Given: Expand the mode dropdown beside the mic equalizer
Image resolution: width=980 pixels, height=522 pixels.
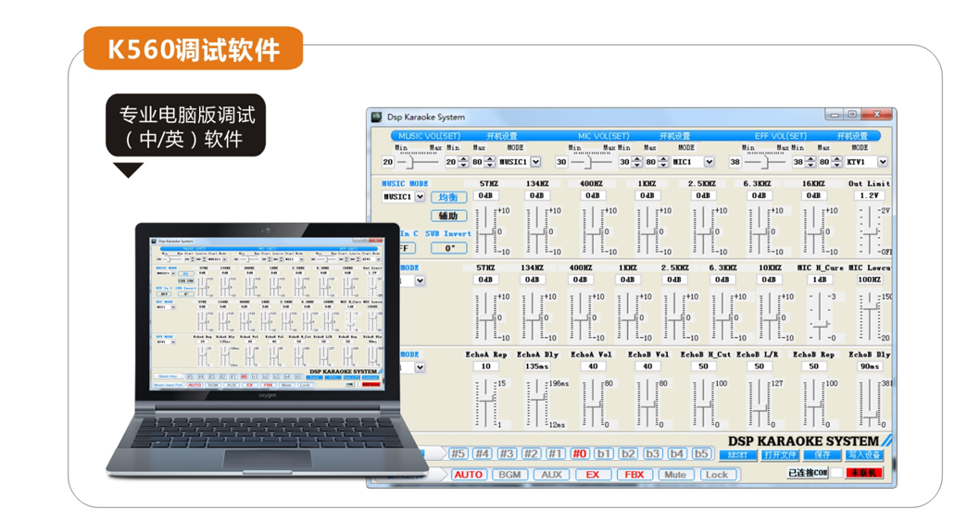Looking at the screenshot, I should [420, 281].
